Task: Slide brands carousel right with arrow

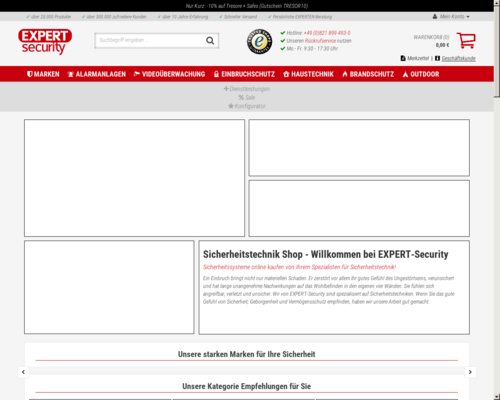Action: click(x=470, y=372)
